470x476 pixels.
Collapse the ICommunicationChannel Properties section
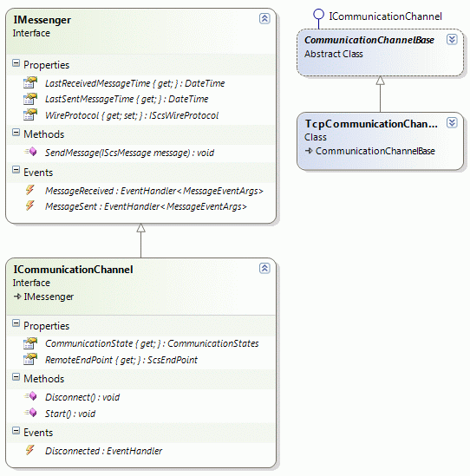(x=16, y=323)
